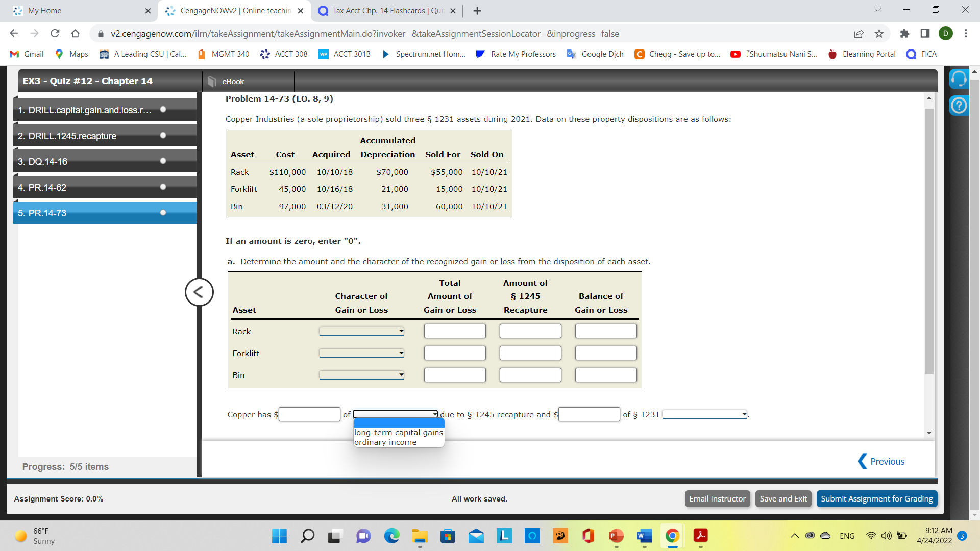Click Save and Exit button
The image size is (980, 551).
click(783, 498)
